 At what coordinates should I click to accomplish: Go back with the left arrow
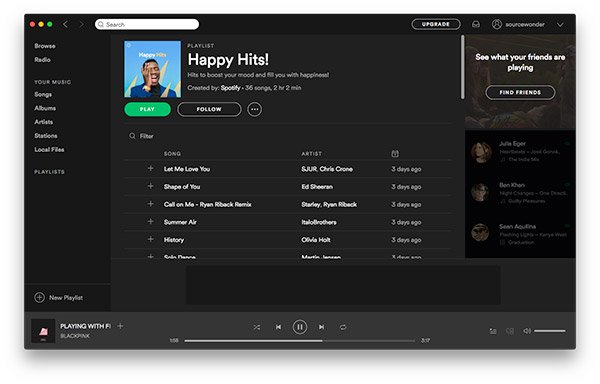[65, 24]
